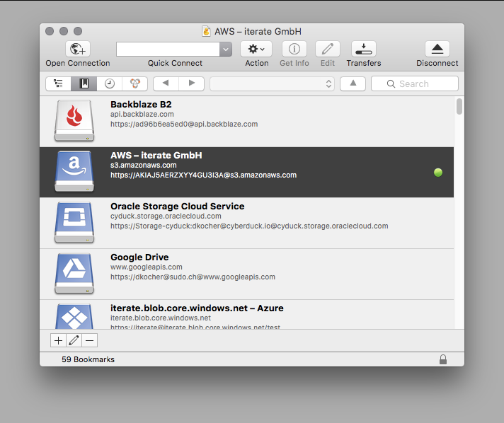Click the Action label

tap(256, 63)
